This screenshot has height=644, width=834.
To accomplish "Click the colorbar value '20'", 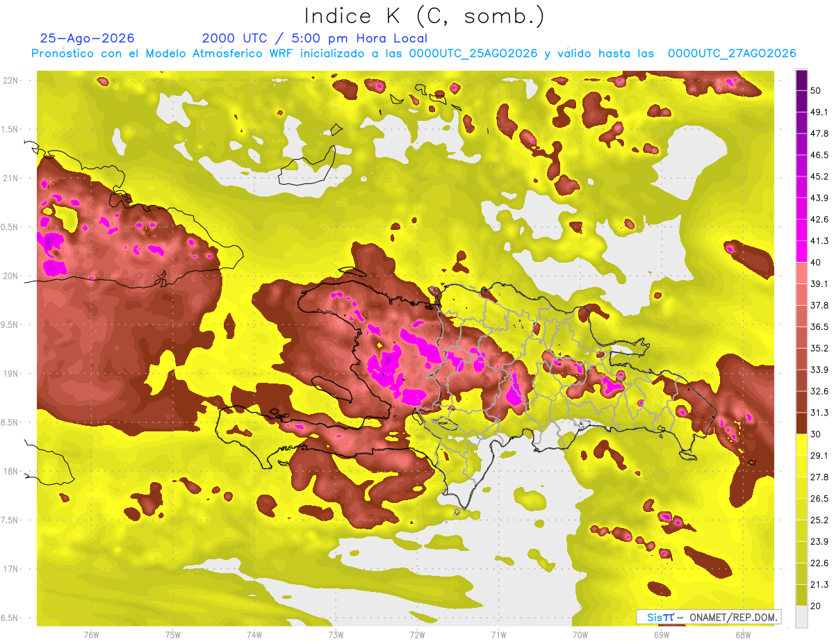I will click(817, 606).
